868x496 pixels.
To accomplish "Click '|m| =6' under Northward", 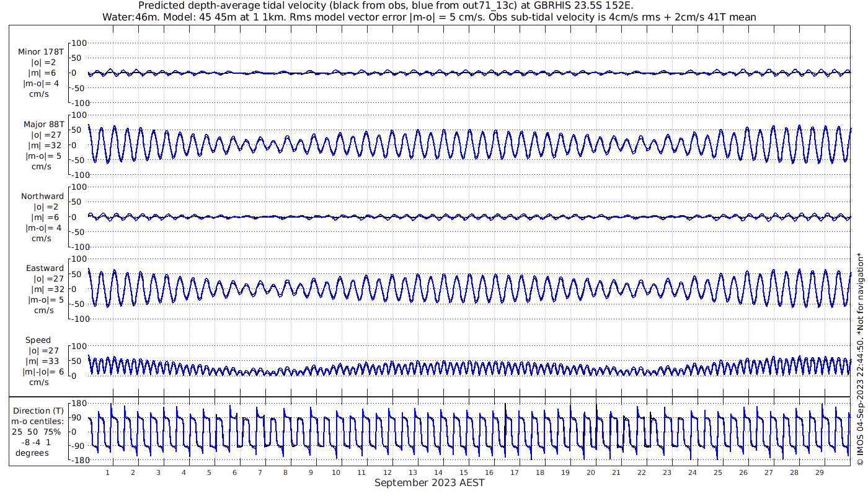I will click(x=43, y=217).
